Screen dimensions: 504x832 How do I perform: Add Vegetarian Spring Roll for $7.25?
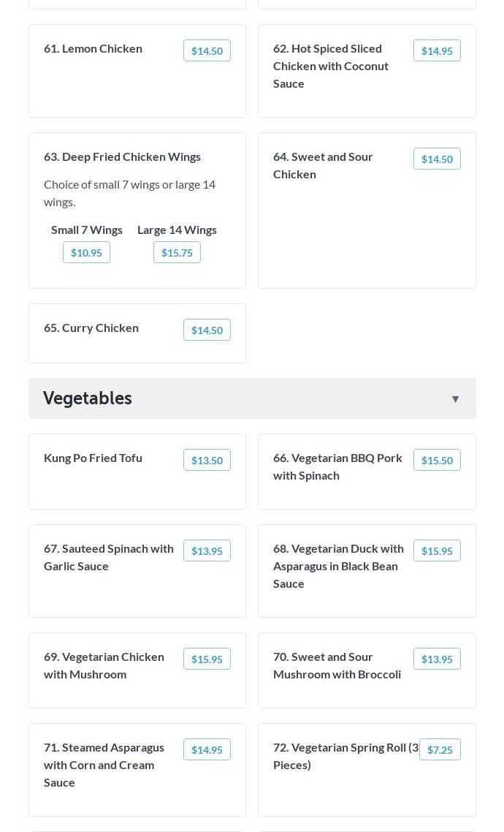pos(439,749)
